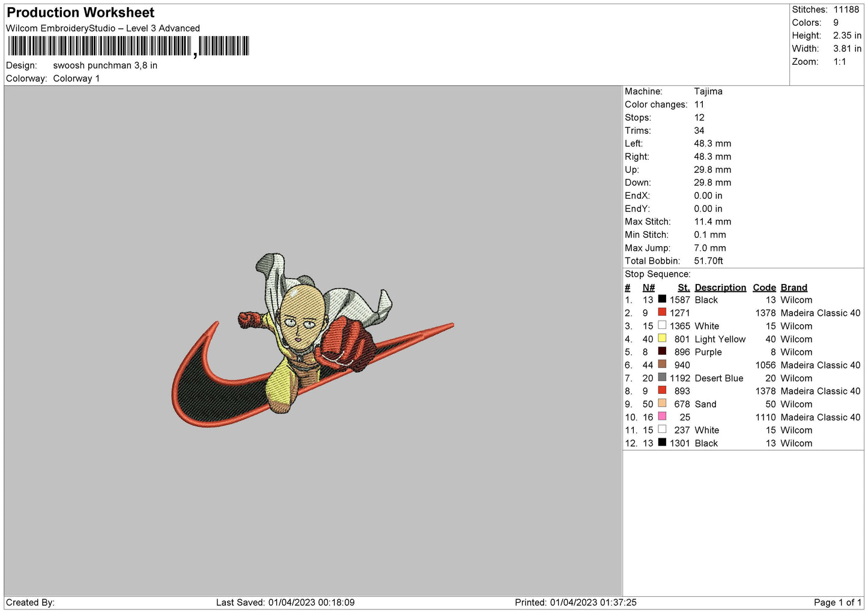Click the Description column header
The width and height of the screenshot is (868, 613).
coord(720,288)
